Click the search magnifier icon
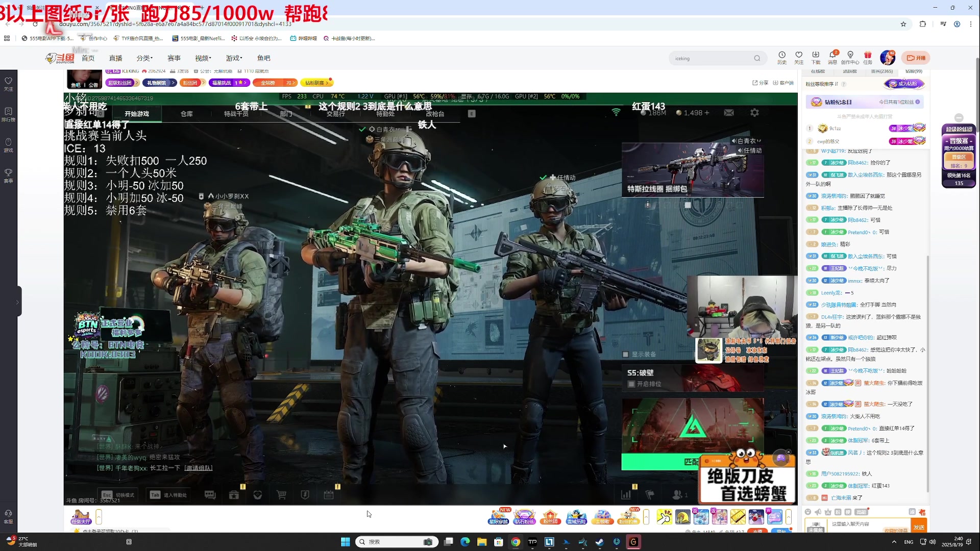980x551 pixels. point(757,58)
